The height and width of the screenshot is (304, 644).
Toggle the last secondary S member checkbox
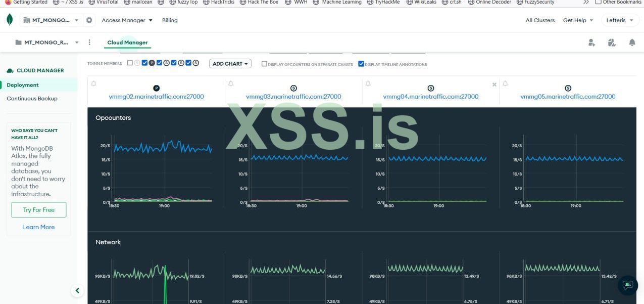click(188, 63)
